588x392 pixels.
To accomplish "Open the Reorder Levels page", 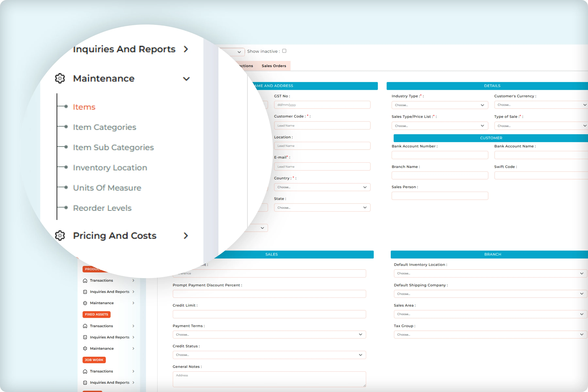I will click(x=102, y=208).
